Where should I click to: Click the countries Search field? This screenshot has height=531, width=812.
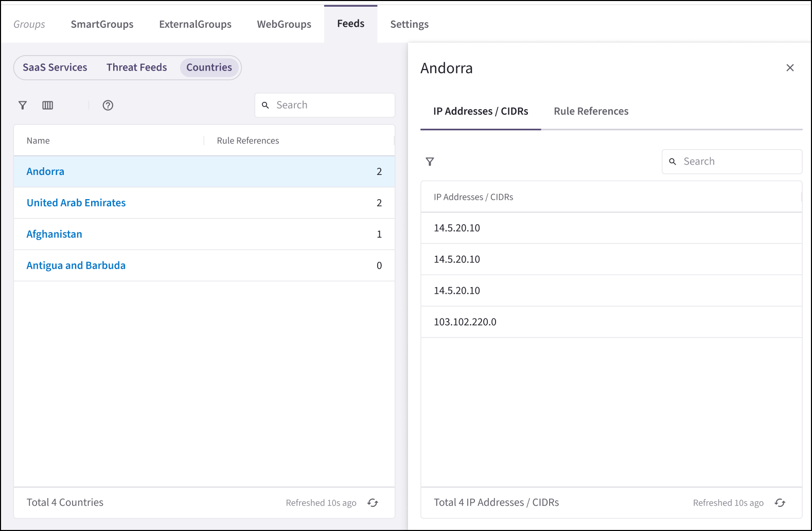click(332, 105)
